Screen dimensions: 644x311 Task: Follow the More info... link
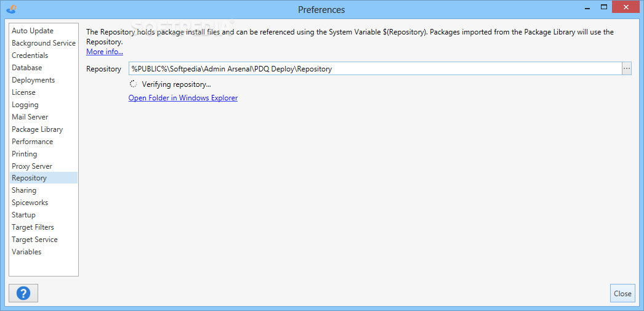click(x=104, y=52)
